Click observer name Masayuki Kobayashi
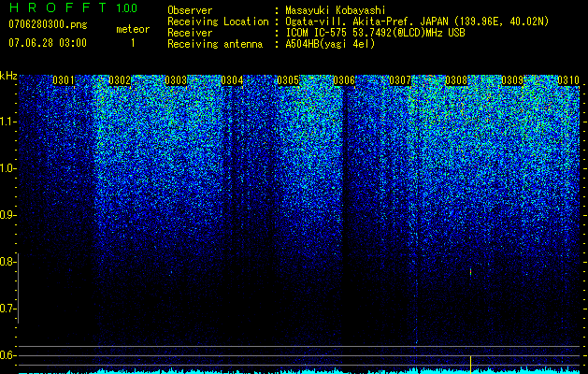Viewport: 588px width, 374px height. 336,10
